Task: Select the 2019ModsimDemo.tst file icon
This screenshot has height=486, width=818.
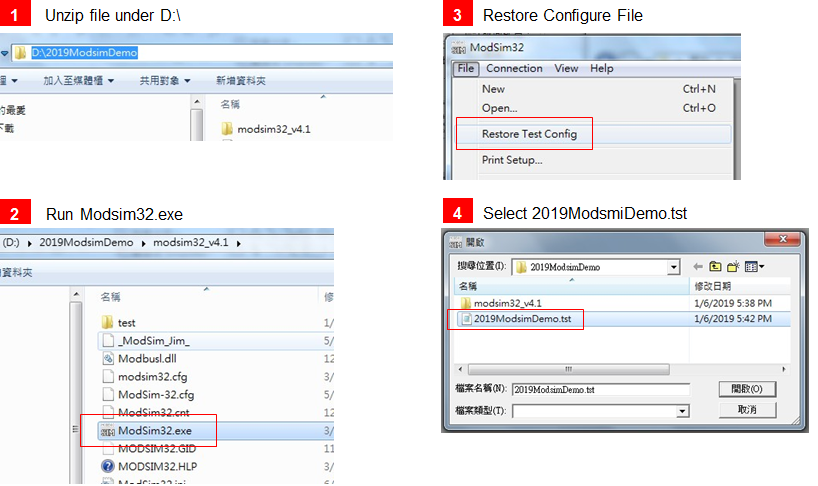Action: tap(465, 319)
